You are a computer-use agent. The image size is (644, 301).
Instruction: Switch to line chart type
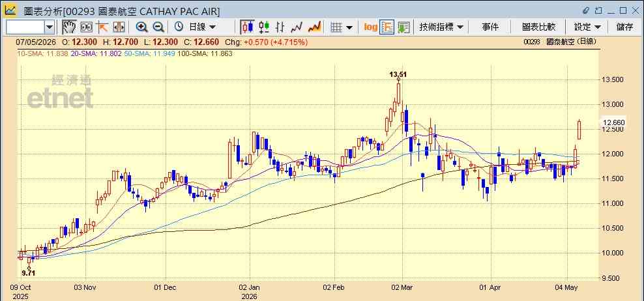coord(297,27)
